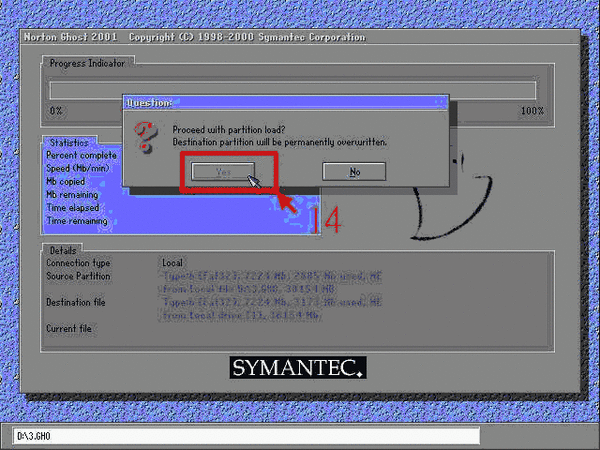Click the 'Percent complete' statistic
Screen dimensions: 600x450
coord(82,155)
